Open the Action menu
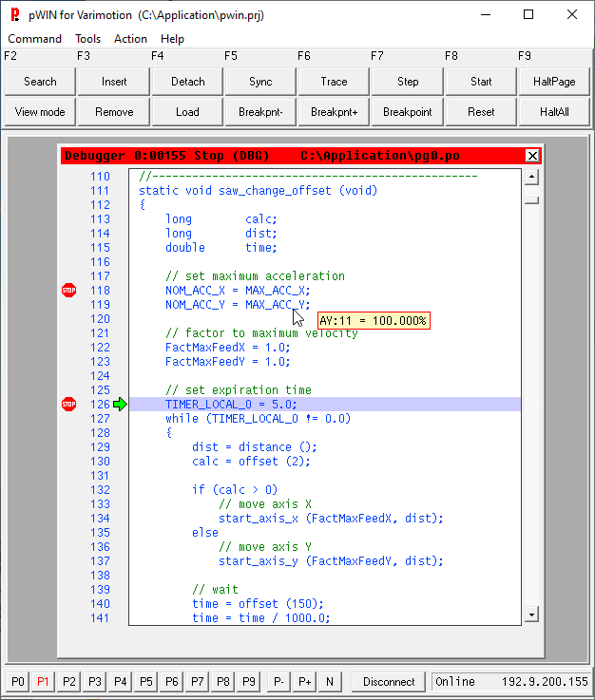 (x=130, y=39)
